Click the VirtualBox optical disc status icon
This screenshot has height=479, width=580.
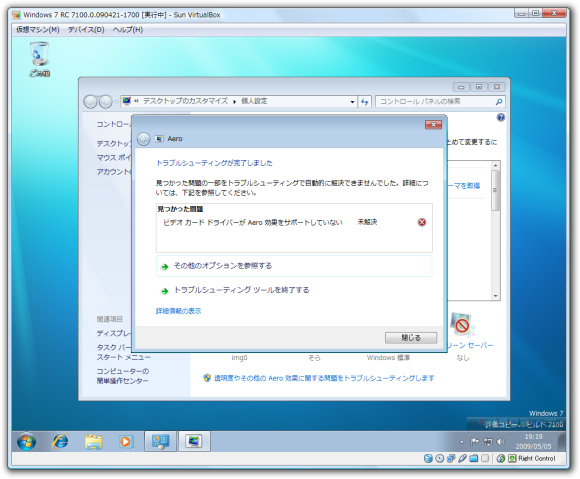[439, 459]
